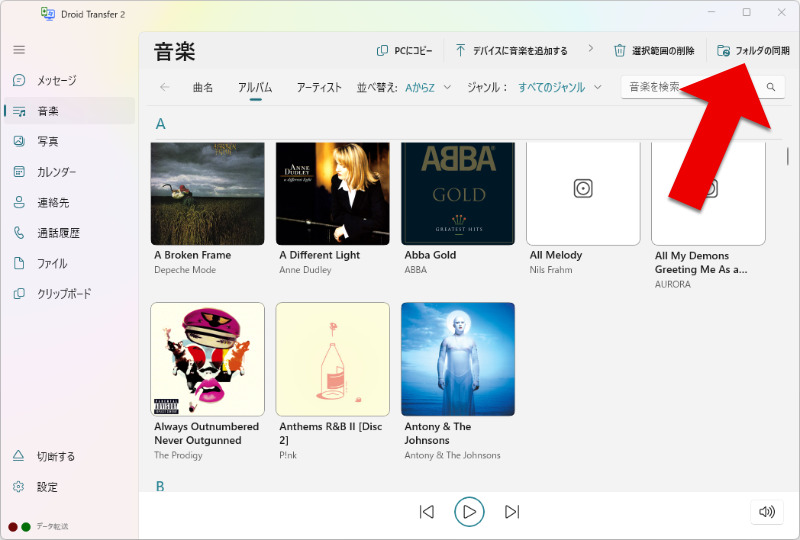Open the hamburger navigation menu

(19, 49)
